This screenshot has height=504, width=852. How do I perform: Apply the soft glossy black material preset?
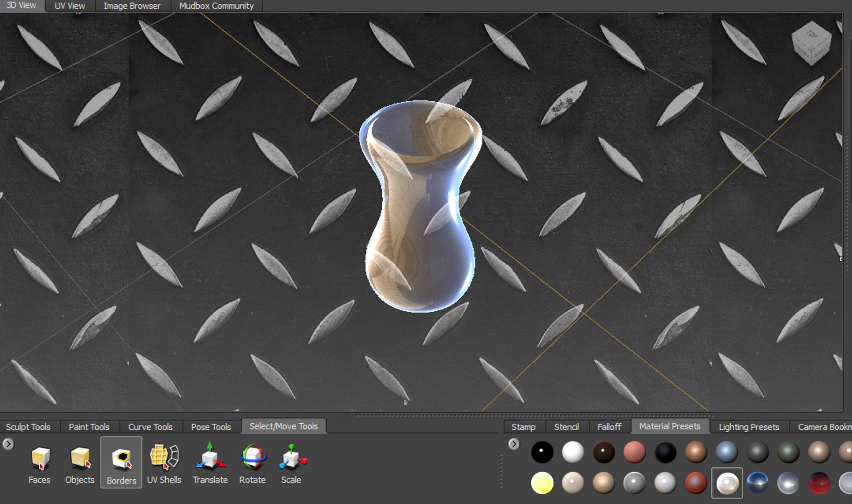[x=665, y=452]
